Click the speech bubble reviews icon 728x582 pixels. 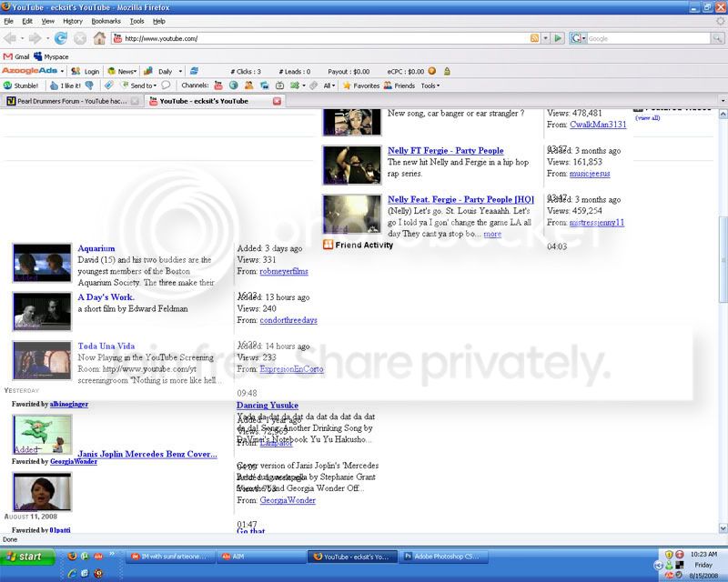[166, 85]
